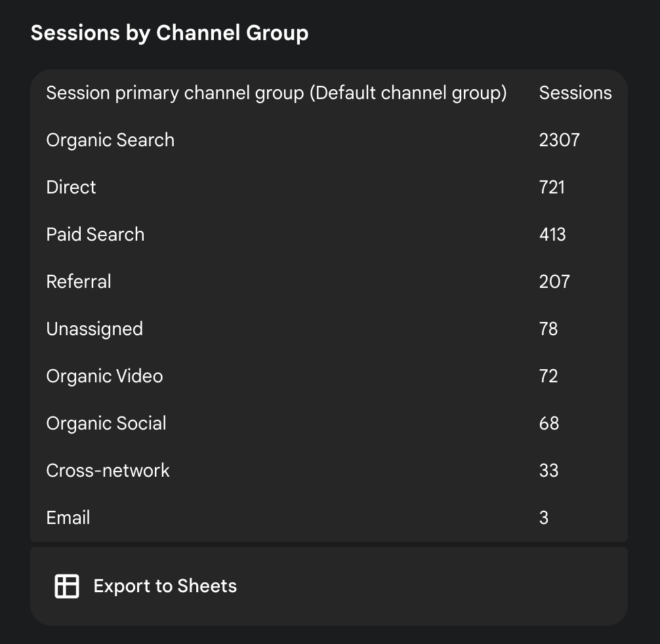The image size is (660, 644).
Task: Click the Email sessions value 3
Action: (x=543, y=517)
